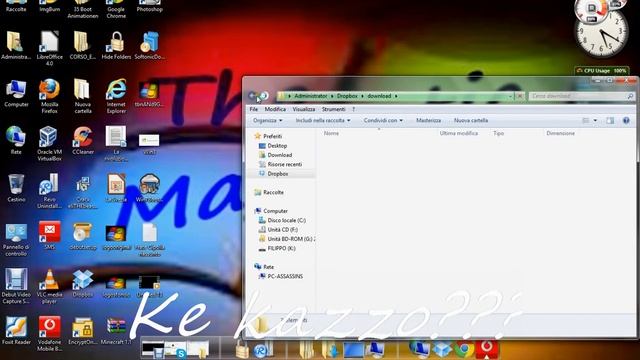This screenshot has height=360, width=640.
Task: Open the Hide Folders desktop icon
Action: coord(116,46)
